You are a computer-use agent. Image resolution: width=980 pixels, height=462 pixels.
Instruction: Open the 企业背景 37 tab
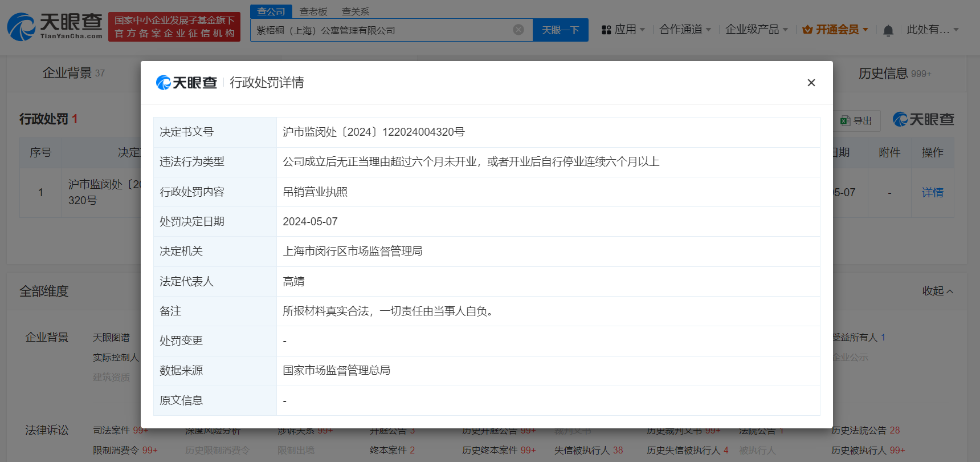point(73,73)
